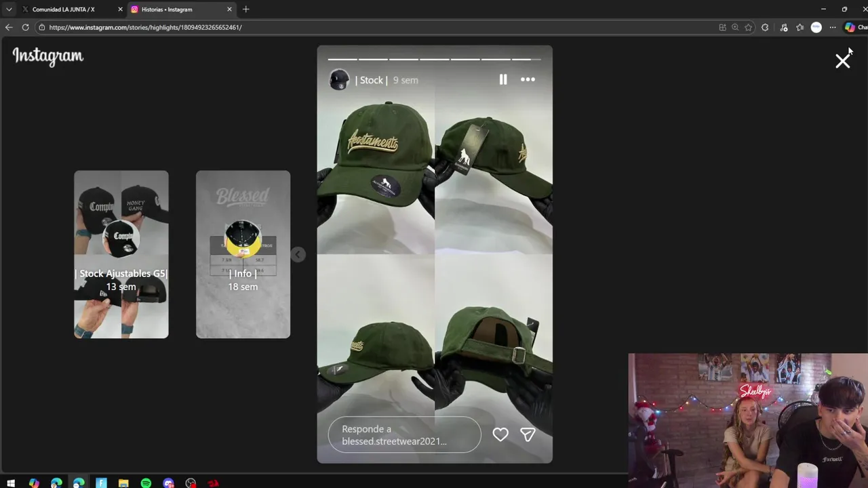Go back in the browser

pos(9,27)
